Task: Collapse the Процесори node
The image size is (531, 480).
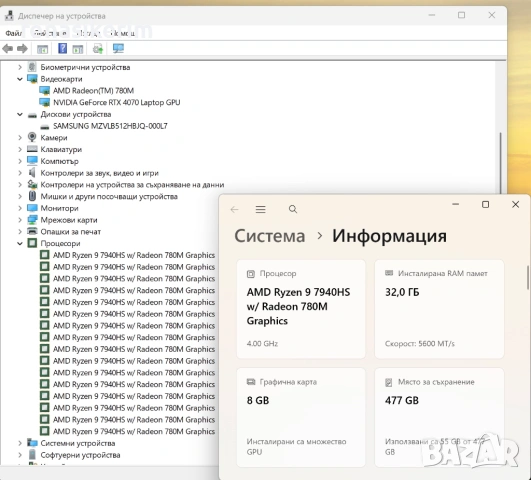Action: [20, 243]
